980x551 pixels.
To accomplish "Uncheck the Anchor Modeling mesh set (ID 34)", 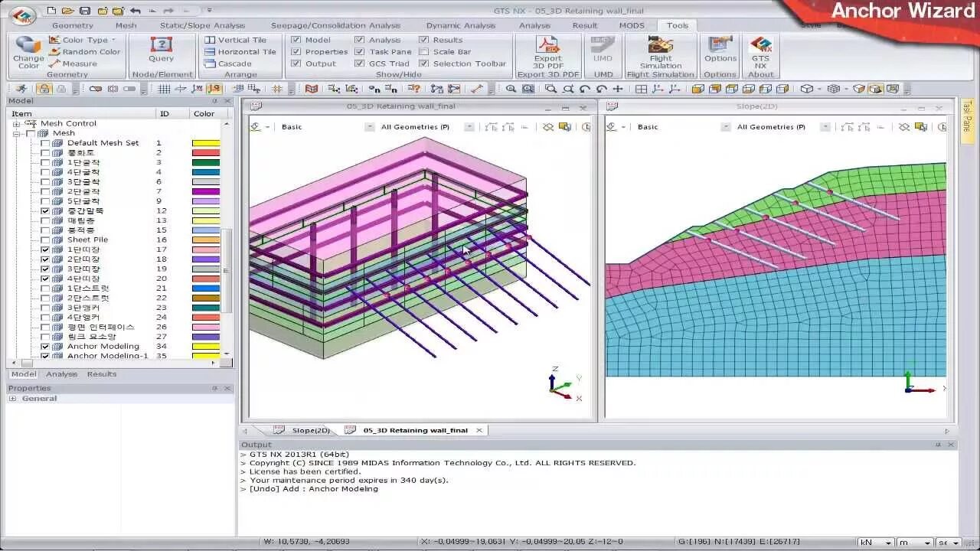I will tap(45, 347).
